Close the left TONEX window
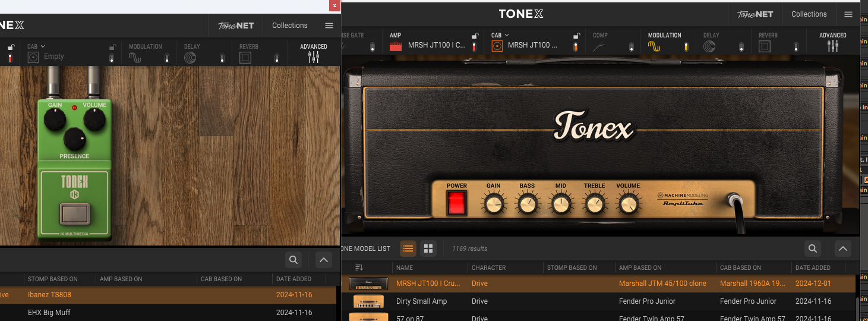This screenshot has height=321, width=868. click(334, 5)
